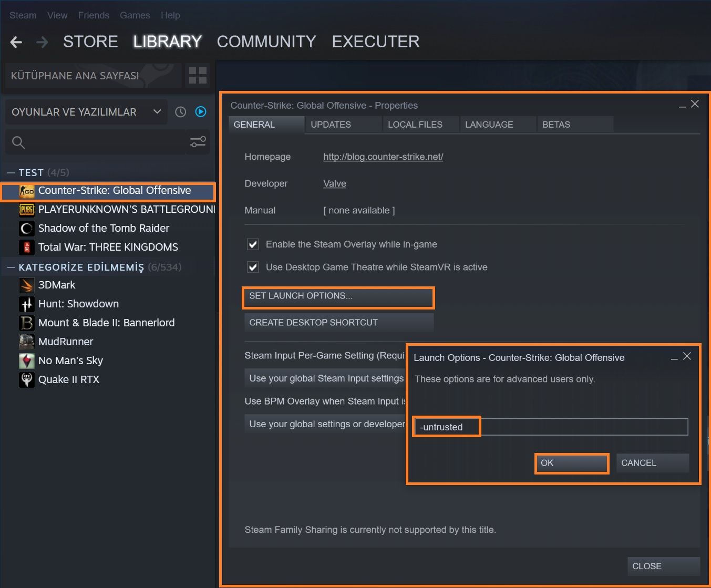
Task: Click the Hunt: Showdown icon
Action: point(27,304)
